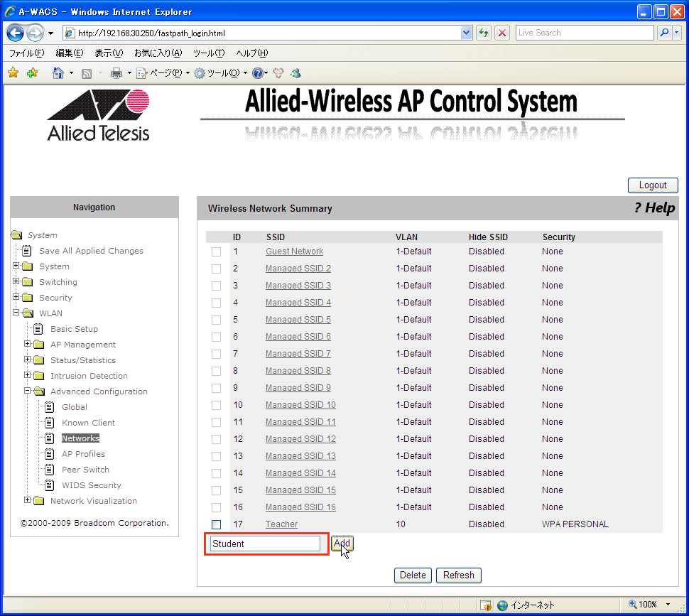Screen dimensions: 689x616
Task: Click the AP Profiles page icon
Action: [x=50, y=454]
